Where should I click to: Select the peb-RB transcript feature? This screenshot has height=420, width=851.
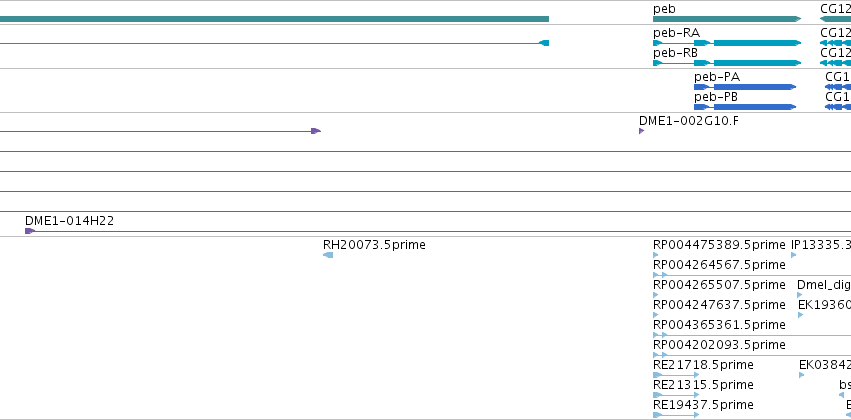[x=727, y=63]
